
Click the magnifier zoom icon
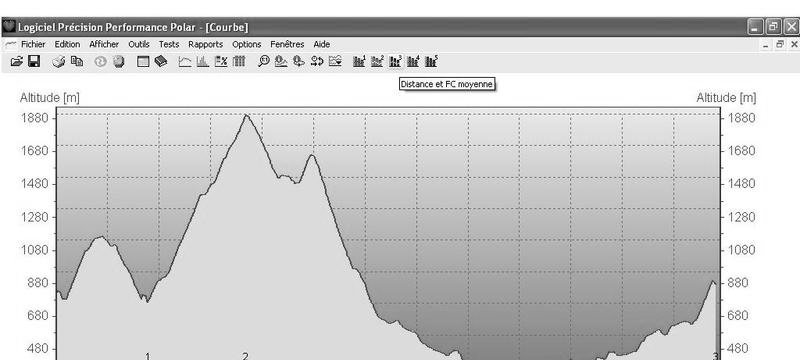[x=263, y=62]
